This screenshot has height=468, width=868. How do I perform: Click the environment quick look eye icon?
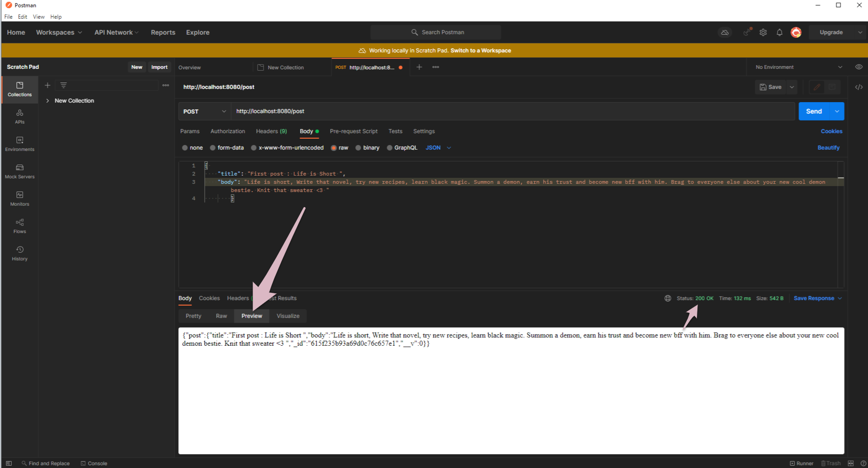point(859,67)
